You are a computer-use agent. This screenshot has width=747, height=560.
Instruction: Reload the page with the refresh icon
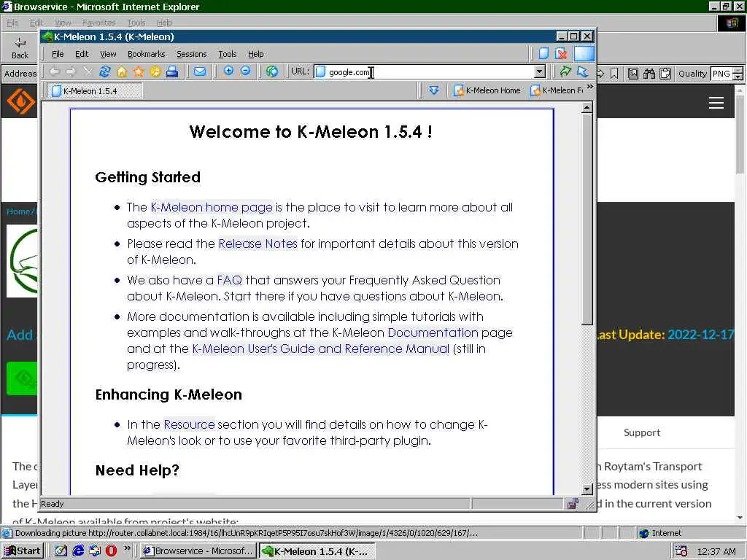click(104, 72)
